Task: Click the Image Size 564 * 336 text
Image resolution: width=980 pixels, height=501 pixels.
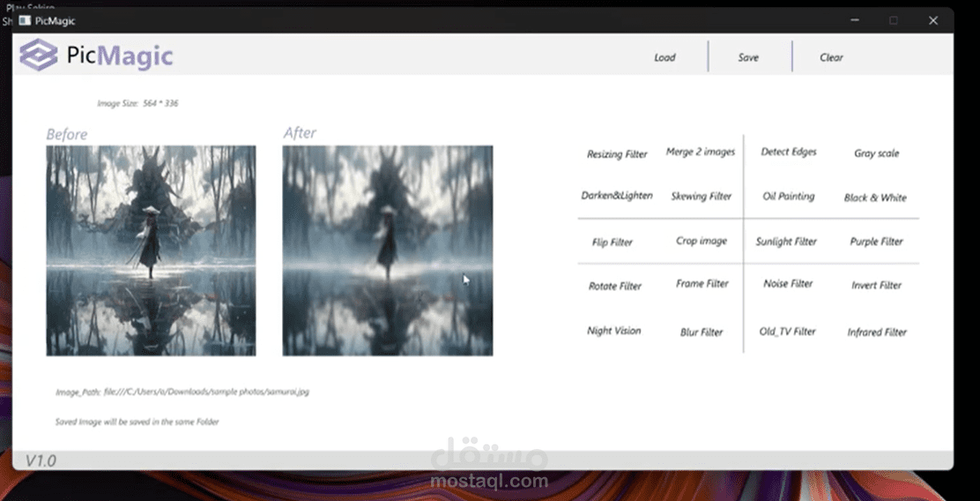Action: [x=137, y=103]
